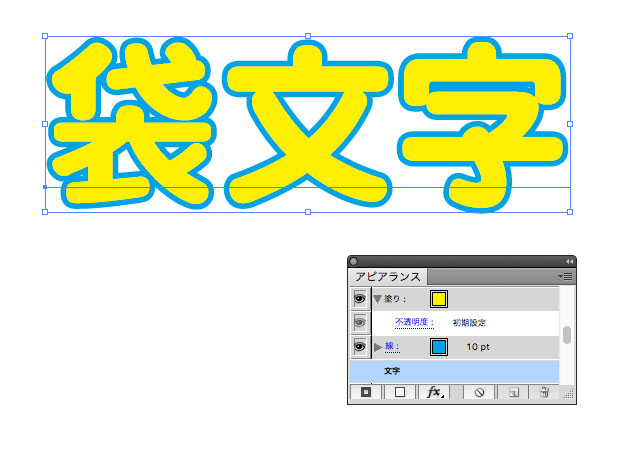
Task: Collapse the 塗り fill disclosure triangle
Action: pos(377,300)
